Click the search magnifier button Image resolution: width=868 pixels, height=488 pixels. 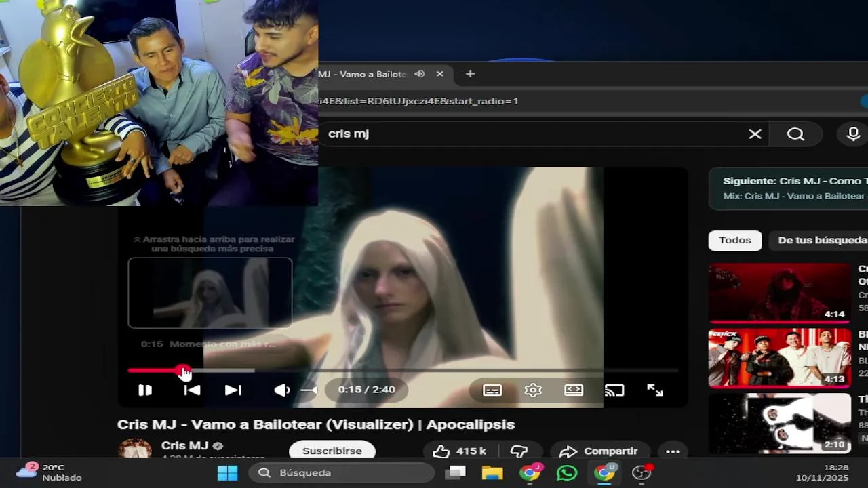pos(795,134)
